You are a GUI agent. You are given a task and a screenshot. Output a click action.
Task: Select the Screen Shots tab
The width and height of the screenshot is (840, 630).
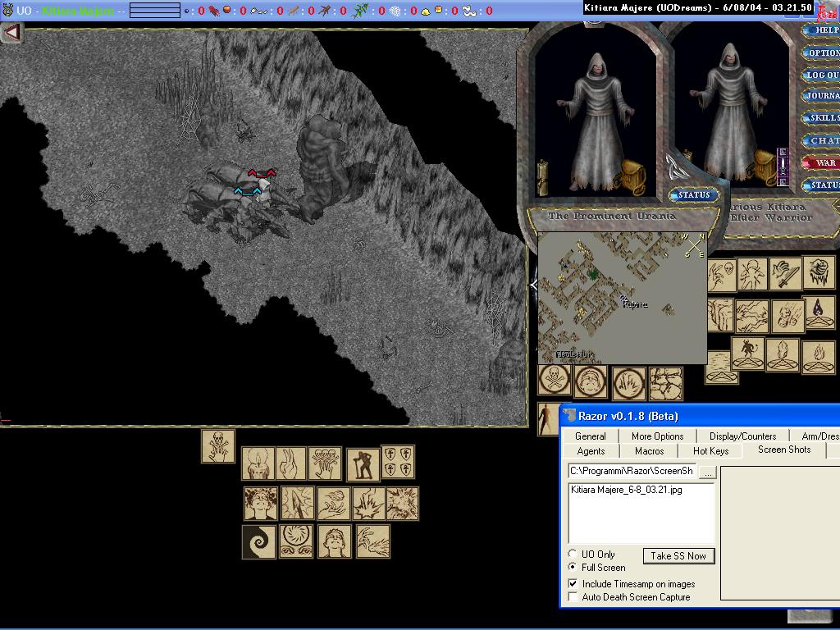784,450
